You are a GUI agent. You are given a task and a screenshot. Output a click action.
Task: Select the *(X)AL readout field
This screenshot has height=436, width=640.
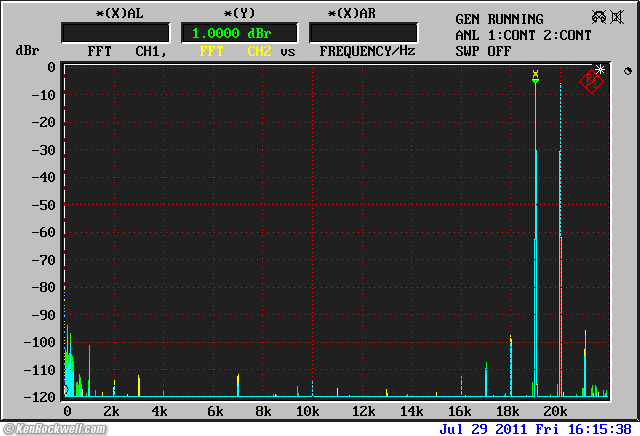pos(115,33)
